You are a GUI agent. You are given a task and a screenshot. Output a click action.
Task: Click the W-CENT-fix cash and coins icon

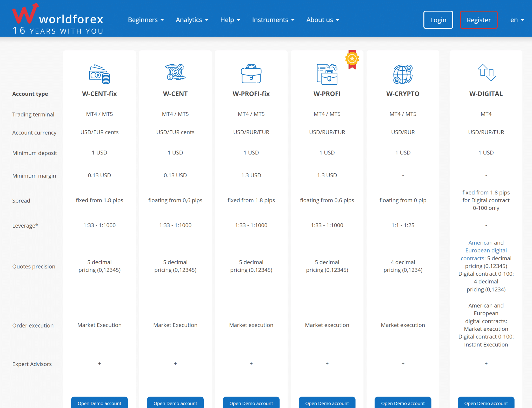coord(99,74)
